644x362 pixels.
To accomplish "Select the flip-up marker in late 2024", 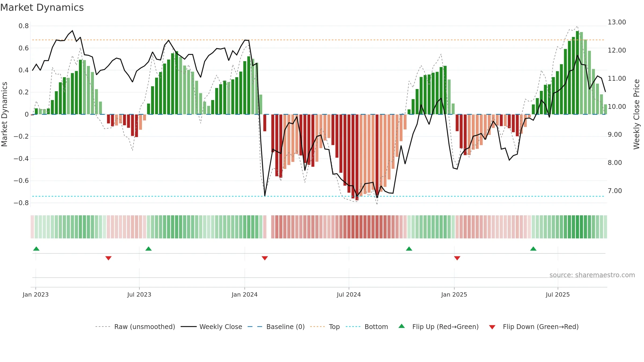I will 409,249.
